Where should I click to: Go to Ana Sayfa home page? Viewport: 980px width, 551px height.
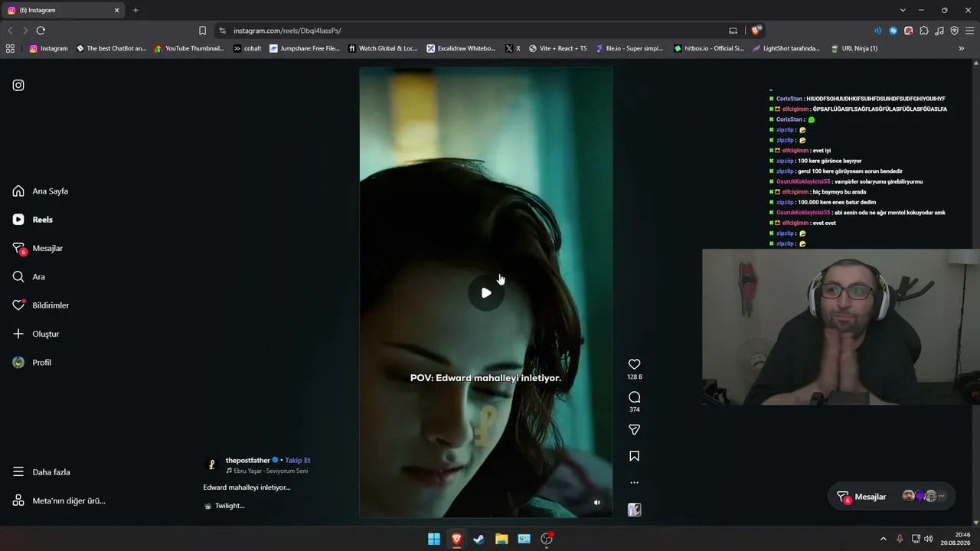tap(41, 191)
